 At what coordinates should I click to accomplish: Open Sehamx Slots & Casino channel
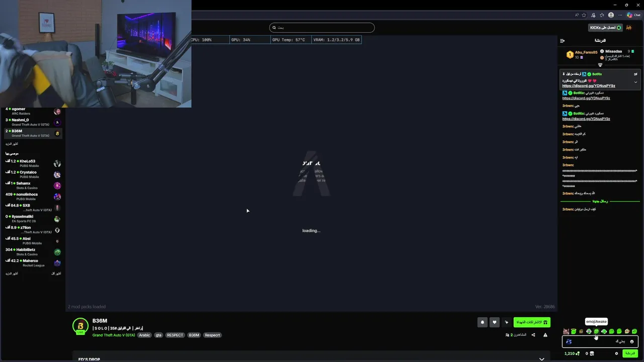tap(33, 186)
